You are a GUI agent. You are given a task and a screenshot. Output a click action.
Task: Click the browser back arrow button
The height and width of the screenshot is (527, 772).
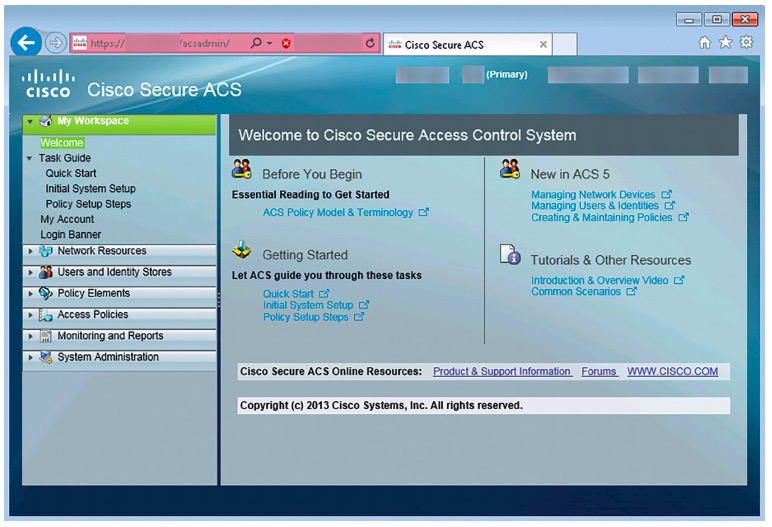pyautogui.click(x=28, y=43)
